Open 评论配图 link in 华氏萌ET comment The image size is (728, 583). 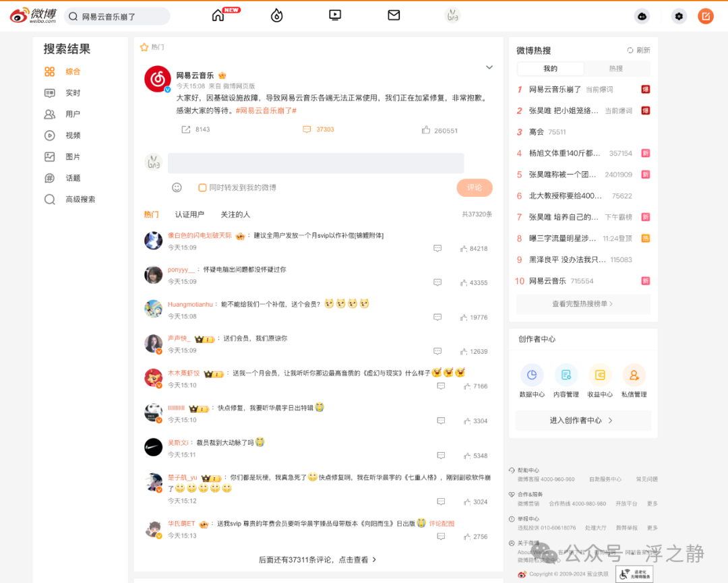coord(442,524)
